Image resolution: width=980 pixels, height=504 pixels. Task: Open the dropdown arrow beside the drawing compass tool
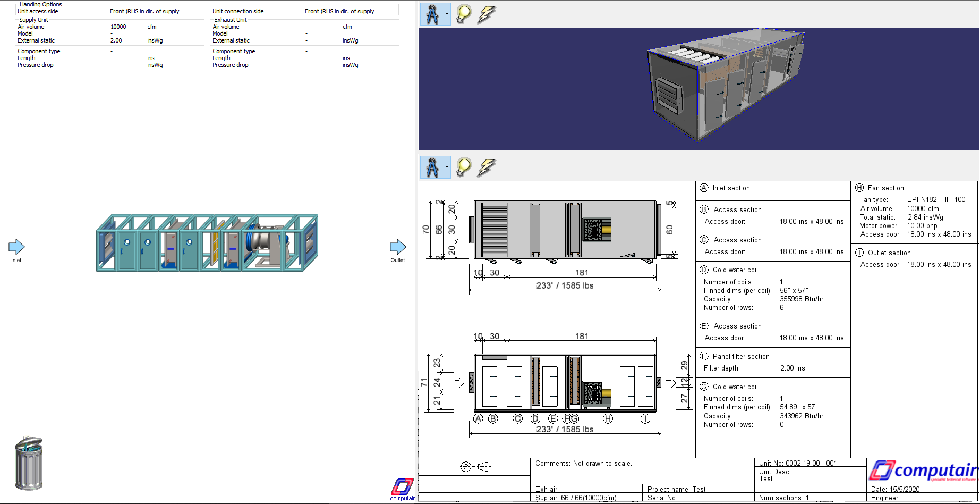447,167
